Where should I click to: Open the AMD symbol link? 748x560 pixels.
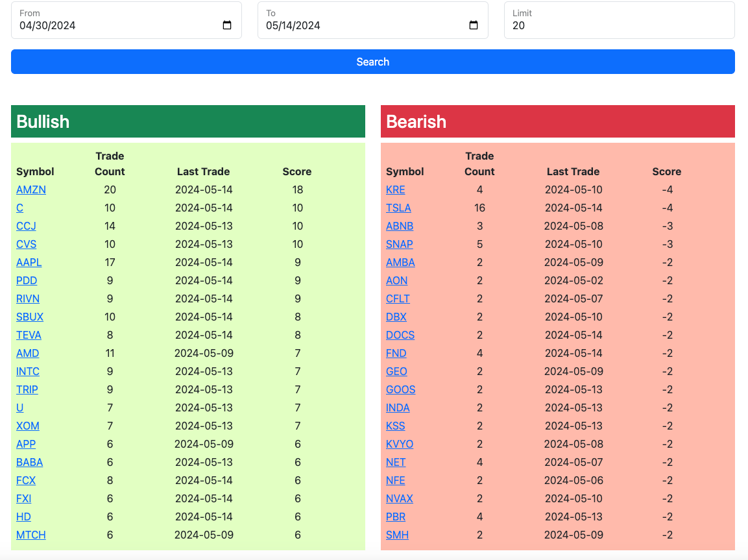point(28,353)
